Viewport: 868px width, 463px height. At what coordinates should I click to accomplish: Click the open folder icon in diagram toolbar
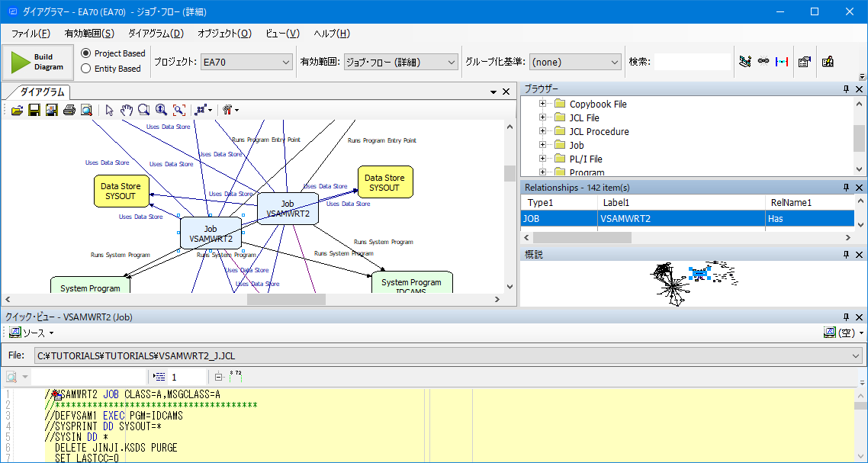tap(17, 110)
